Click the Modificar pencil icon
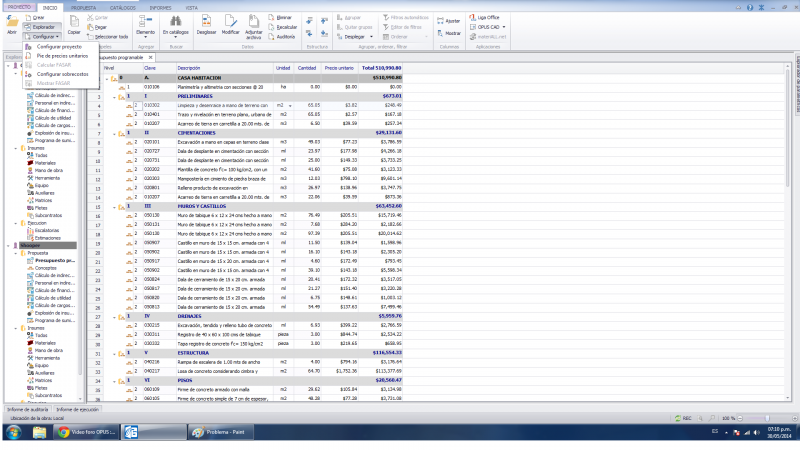The width and height of the screenshot is (800, 450). [x=230, y=24]
